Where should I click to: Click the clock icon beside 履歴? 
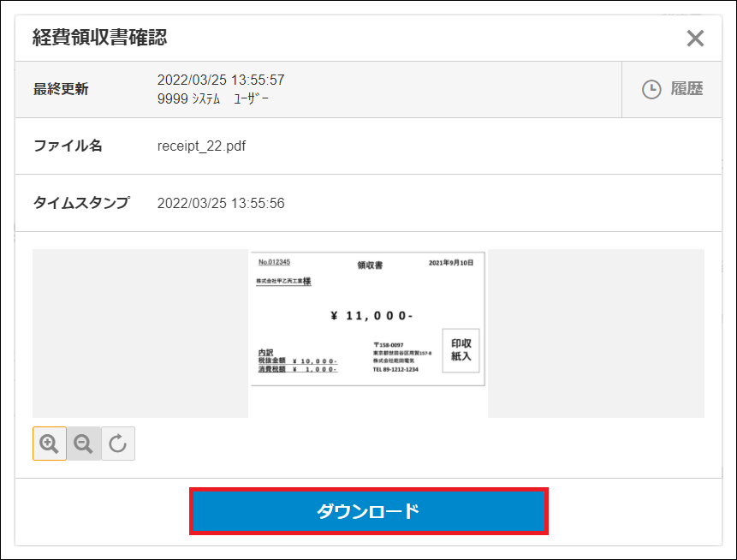[x=651, y=89]
